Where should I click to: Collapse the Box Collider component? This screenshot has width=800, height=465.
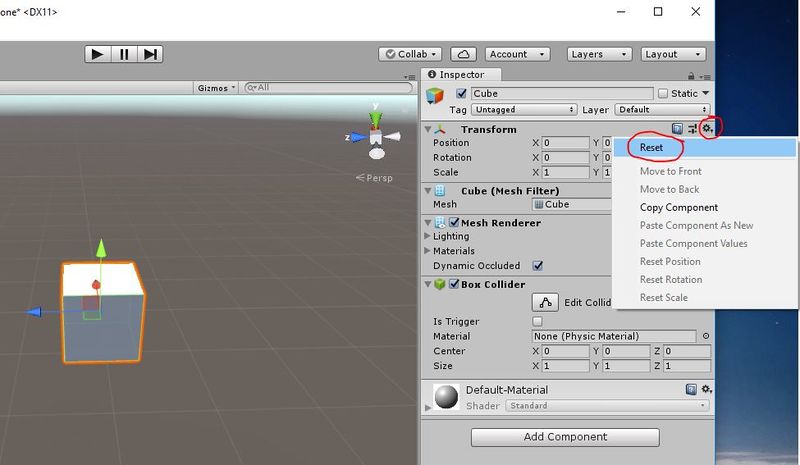coord(428,284)
